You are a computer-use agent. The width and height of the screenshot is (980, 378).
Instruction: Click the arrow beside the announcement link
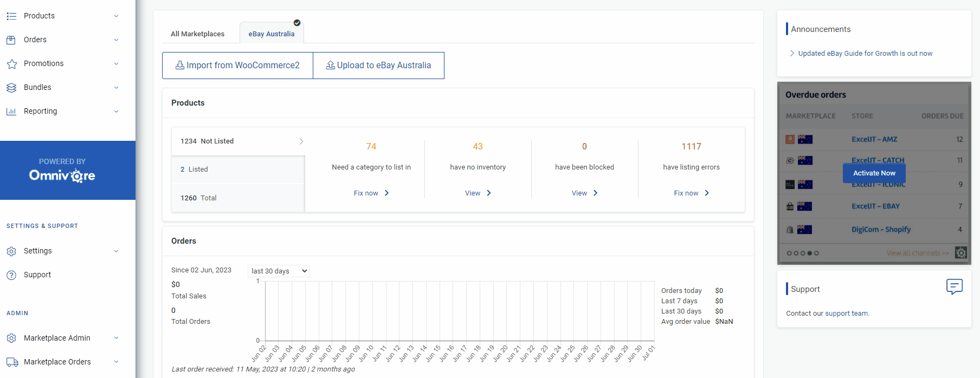point(792,53)
